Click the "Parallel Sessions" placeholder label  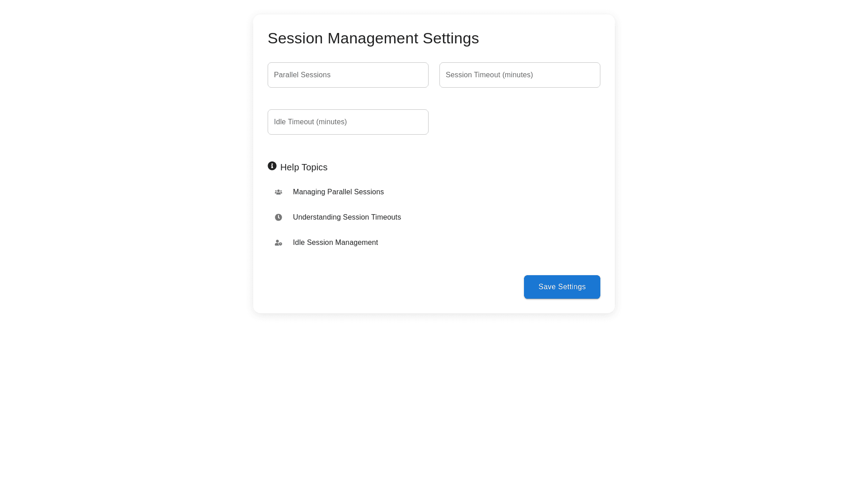[x=302, y=75]
